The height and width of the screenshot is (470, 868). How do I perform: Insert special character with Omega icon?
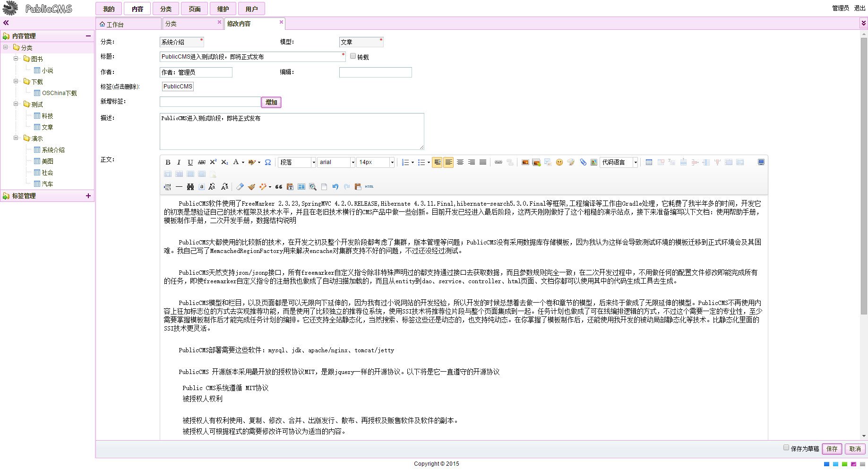point(268,162)
